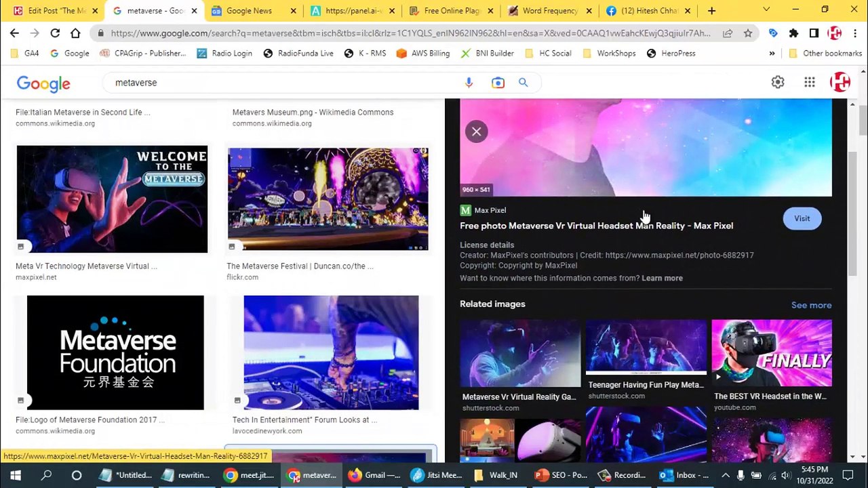Search by voice using the microphone icon

(x=469, y=83)
